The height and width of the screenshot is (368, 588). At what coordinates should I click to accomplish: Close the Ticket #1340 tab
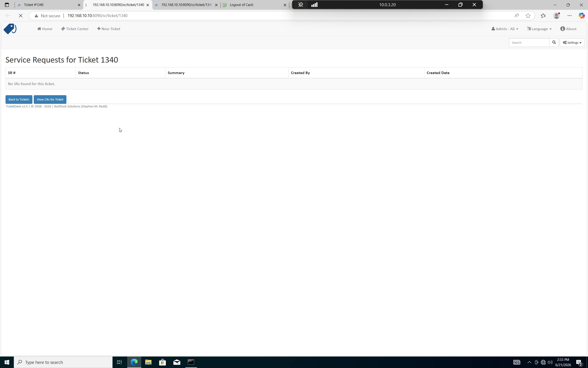79,5
